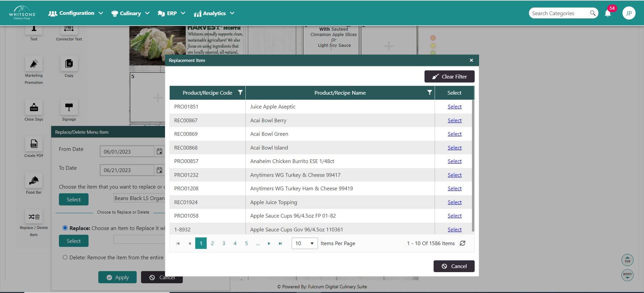Open the Signage tool

point(69,108)
